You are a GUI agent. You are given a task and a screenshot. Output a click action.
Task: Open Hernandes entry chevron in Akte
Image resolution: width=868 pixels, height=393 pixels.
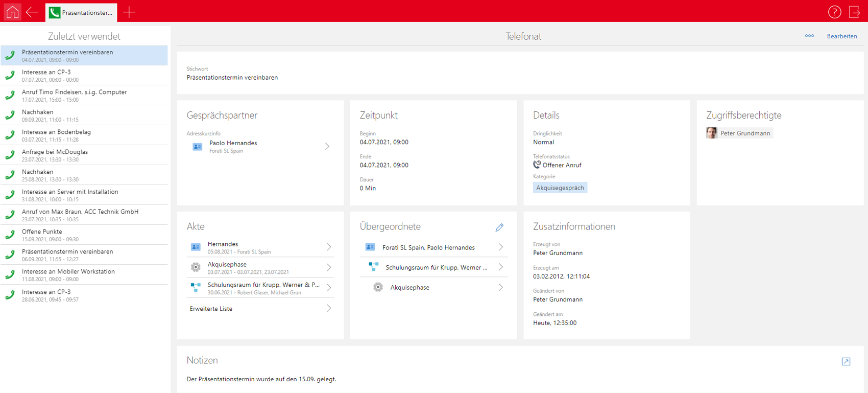click(329, 247)
